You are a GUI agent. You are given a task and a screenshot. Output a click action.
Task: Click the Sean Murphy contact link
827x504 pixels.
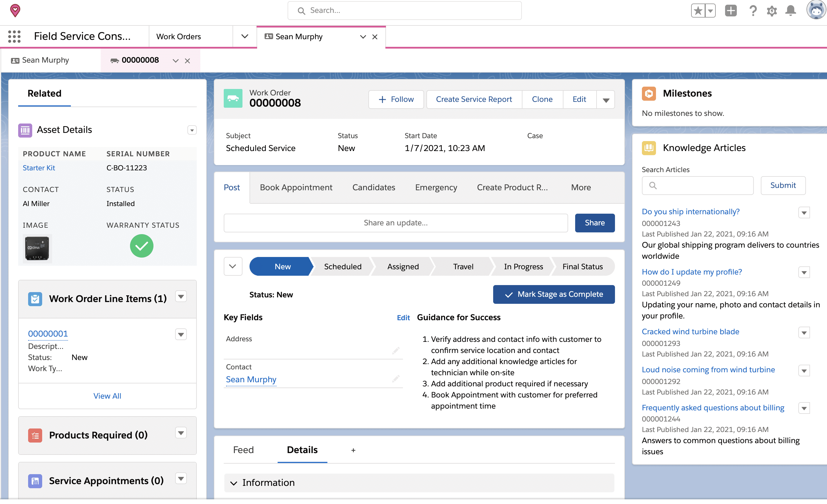[251, 379]
